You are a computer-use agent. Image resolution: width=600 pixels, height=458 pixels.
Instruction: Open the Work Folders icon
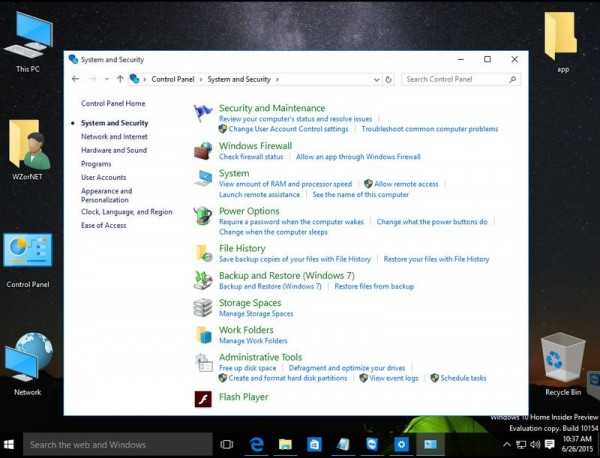[x=203, y=335]
